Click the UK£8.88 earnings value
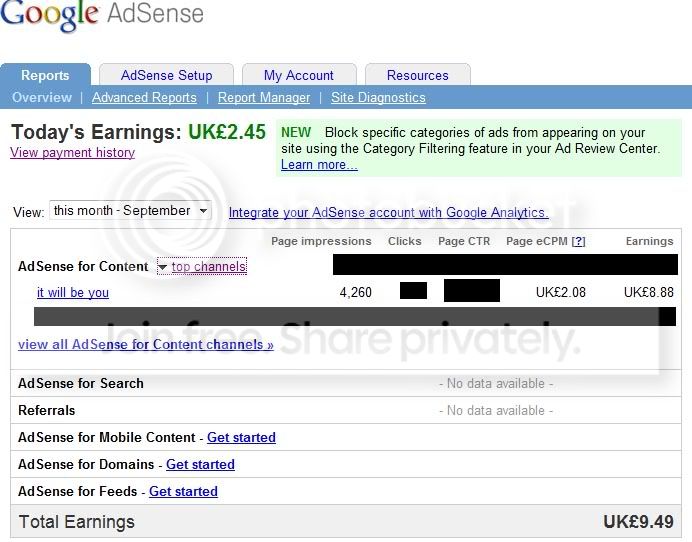Viewport: 692px width, 542px height. pyautogui.click(x=649, y=292)
